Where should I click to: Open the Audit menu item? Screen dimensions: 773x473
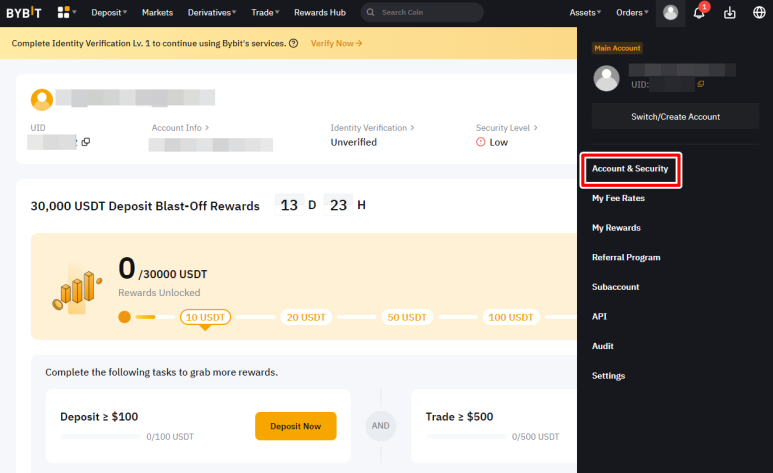[602, 346]
